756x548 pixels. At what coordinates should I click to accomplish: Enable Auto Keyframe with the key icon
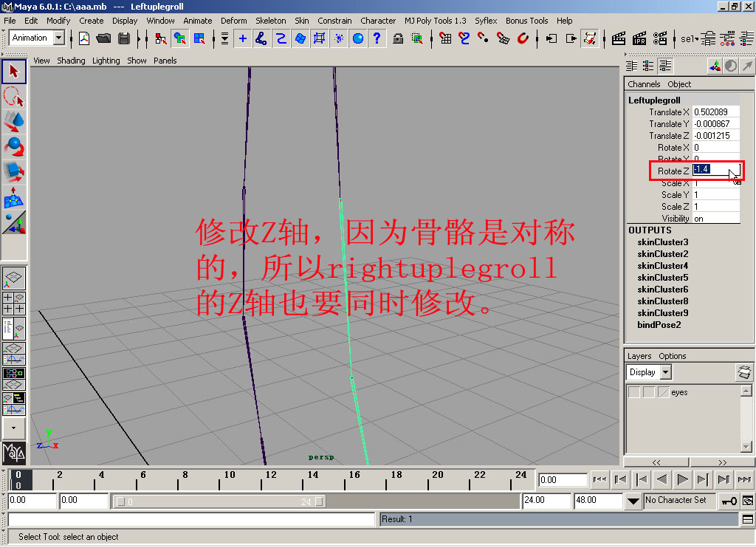[729, 501]
